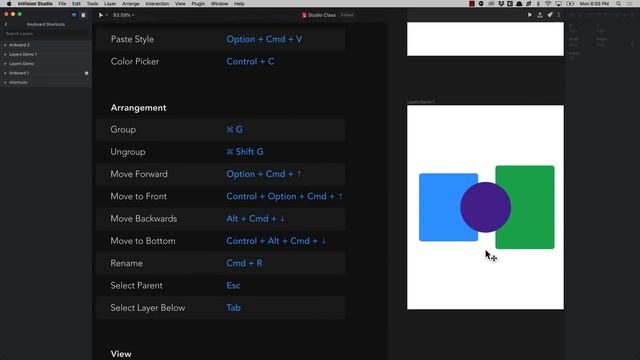Image resolution: width=640 pixels, height=360 pixels.
Task: Click the Select Layer Below text
Action: point(148,308)
